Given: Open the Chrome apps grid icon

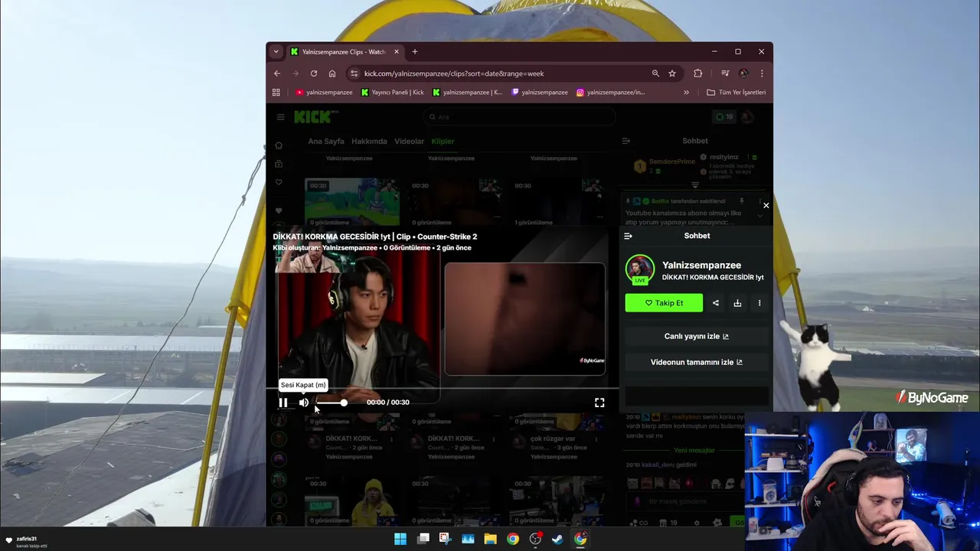Looking at the screenshot, I should tap(276, 93).
